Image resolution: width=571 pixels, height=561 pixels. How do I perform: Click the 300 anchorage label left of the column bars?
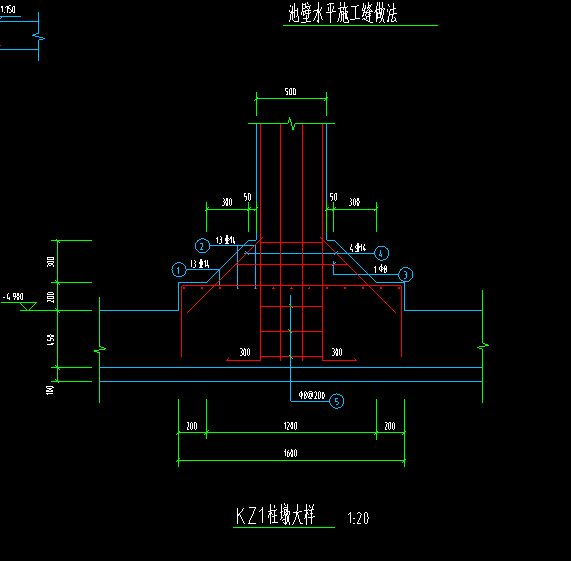245,352
